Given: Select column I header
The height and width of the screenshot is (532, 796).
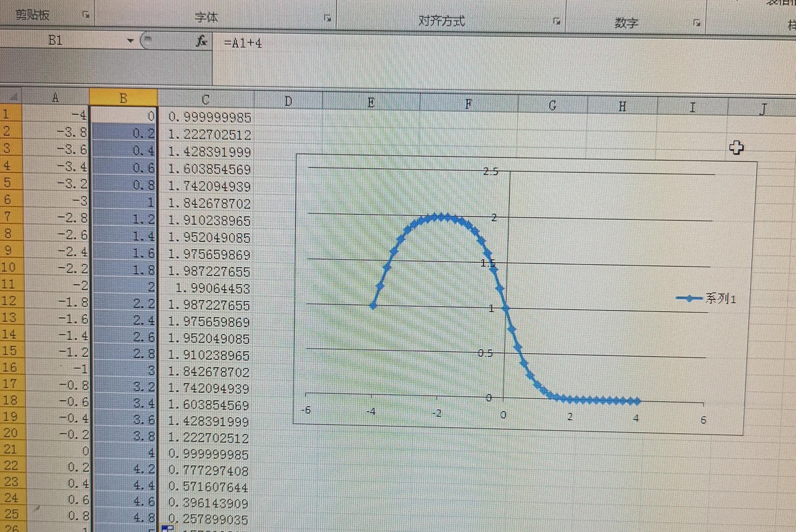Looking at the screenshot, I should coord(693,107).
